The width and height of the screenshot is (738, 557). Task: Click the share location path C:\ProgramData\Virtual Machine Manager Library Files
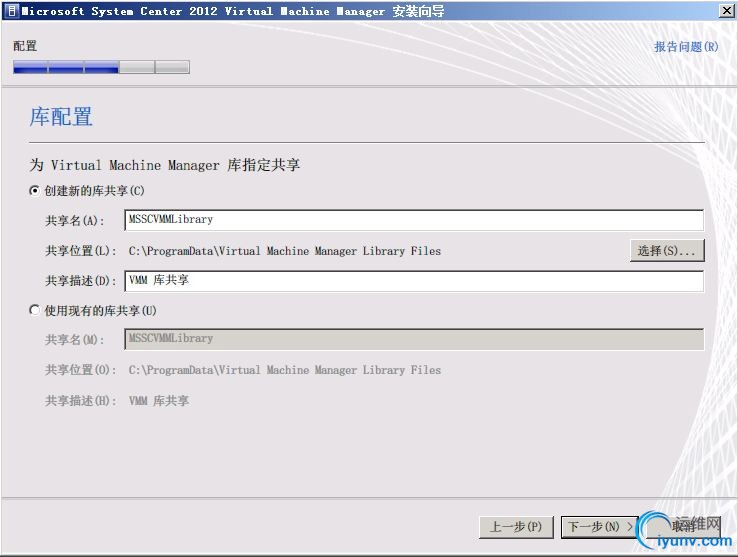tap(285, 251)
